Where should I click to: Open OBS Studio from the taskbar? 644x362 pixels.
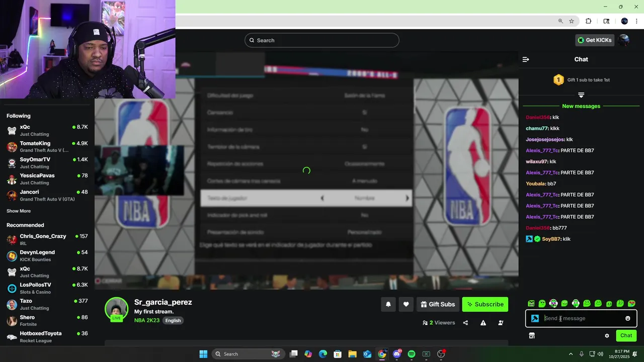point(441,354)
